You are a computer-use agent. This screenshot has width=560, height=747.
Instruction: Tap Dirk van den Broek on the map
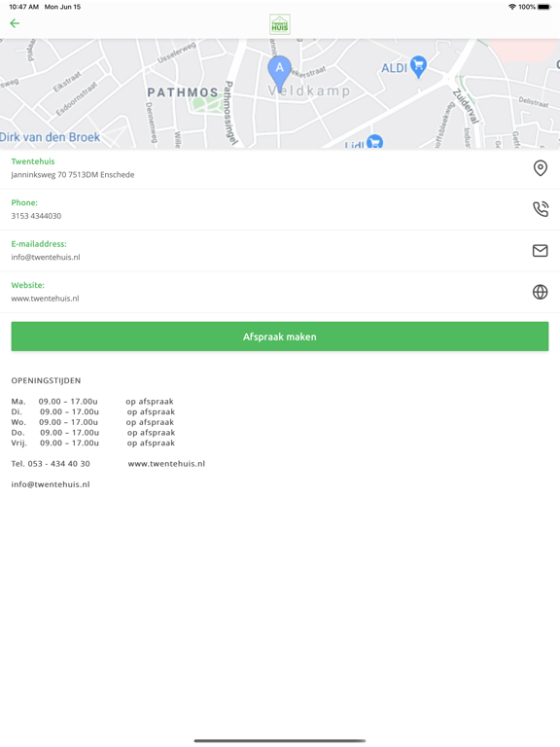point(50,137)
